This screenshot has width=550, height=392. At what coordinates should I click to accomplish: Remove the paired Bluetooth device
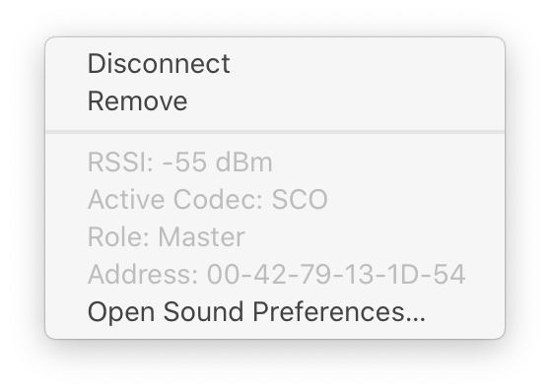(275, 101)
